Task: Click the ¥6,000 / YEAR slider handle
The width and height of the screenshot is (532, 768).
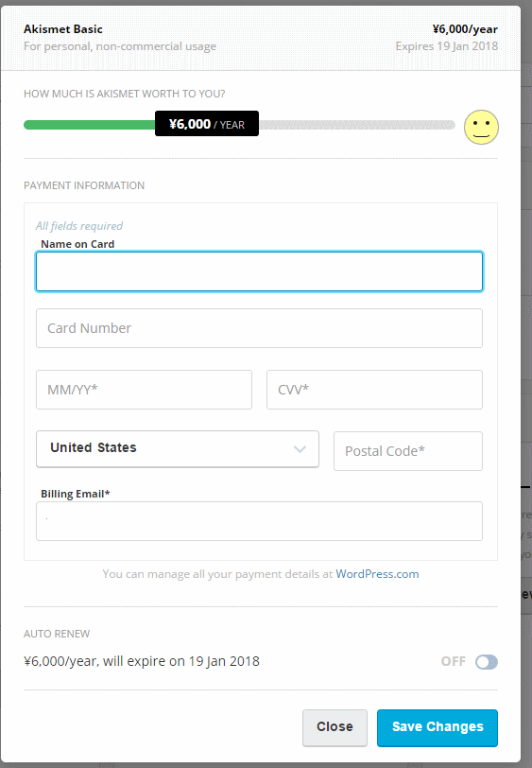Action: click(207, 124)
